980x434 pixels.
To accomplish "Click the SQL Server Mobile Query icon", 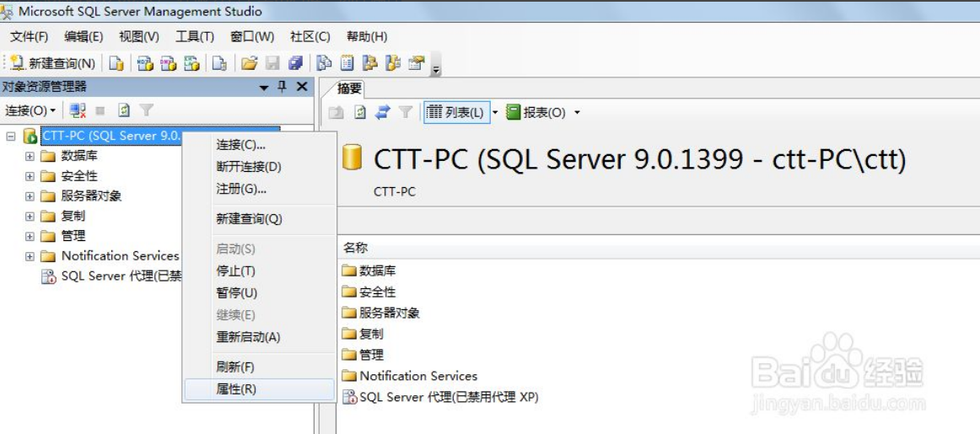I will pos(218,63).
